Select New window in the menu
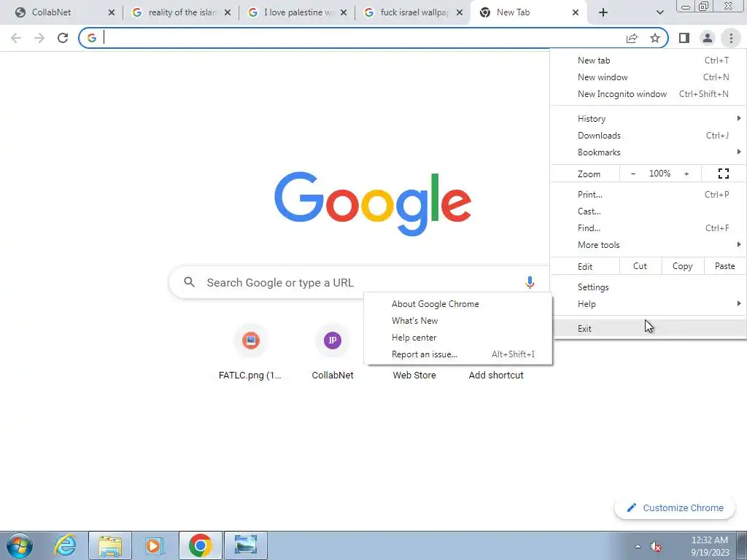The image size is (747, 560). (648, 77)
